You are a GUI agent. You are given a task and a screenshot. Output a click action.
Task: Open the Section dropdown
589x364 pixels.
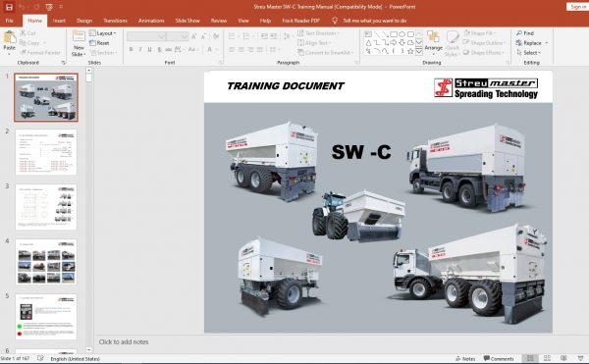coord(103,53)
